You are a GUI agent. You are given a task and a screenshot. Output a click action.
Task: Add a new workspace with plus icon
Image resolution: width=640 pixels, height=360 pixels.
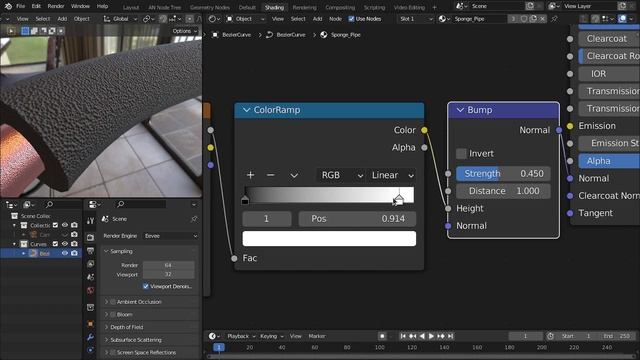434,7
